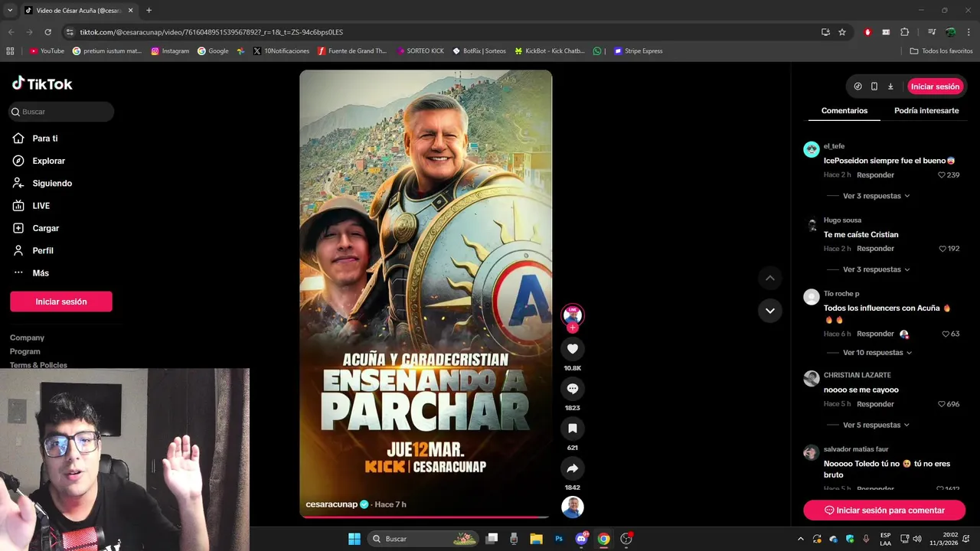The height and width of the screenshot is (551, 980).
Task: Open Photoshop from the taskbar
Action: point(559,539)
